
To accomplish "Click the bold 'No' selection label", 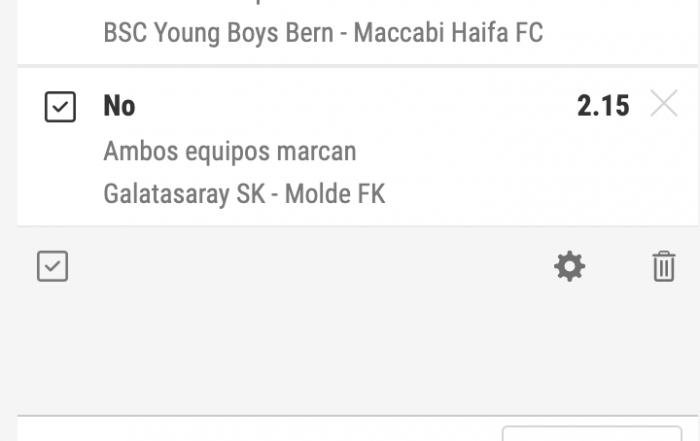I will (x=119, y=105).
